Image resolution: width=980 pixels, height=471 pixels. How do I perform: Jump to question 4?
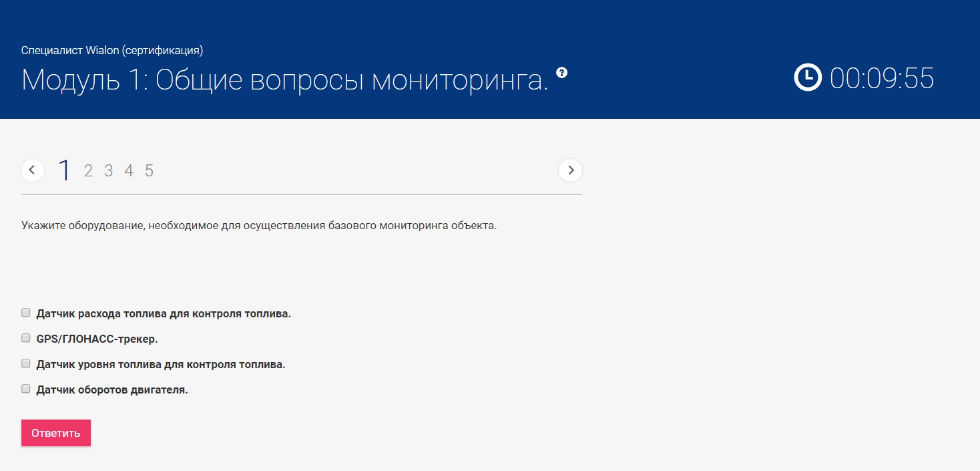point(128,171)
